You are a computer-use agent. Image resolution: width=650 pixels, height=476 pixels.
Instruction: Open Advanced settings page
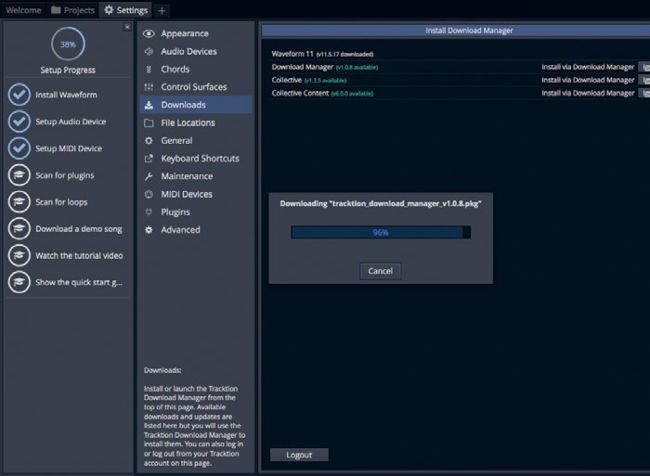[196, 230]
